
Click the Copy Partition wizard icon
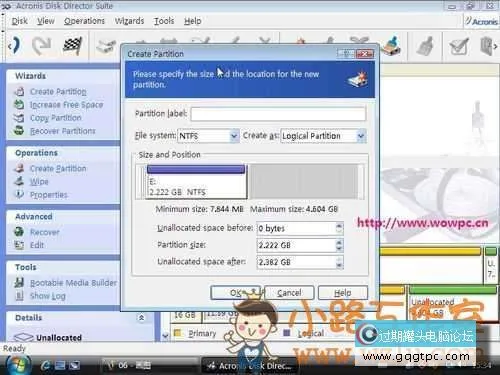19,118
